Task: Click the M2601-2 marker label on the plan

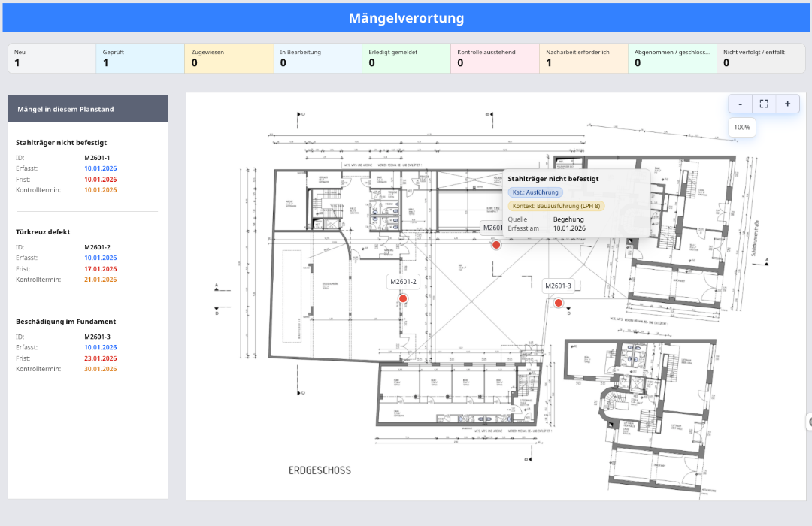Action: click(404, 280)
